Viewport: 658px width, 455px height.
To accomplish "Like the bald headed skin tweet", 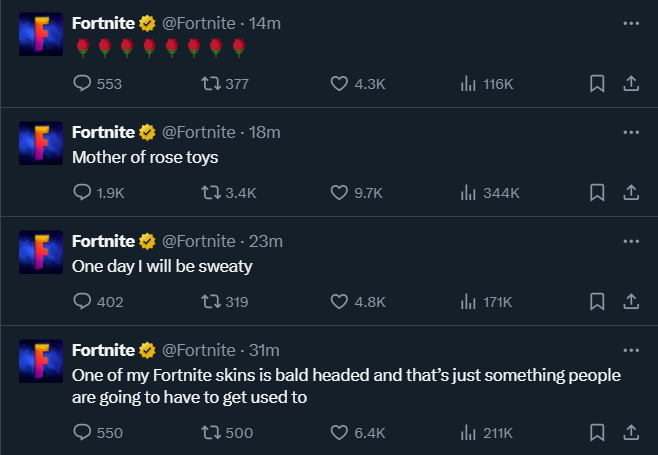I will pyautogui.click(x=340, y=433).
